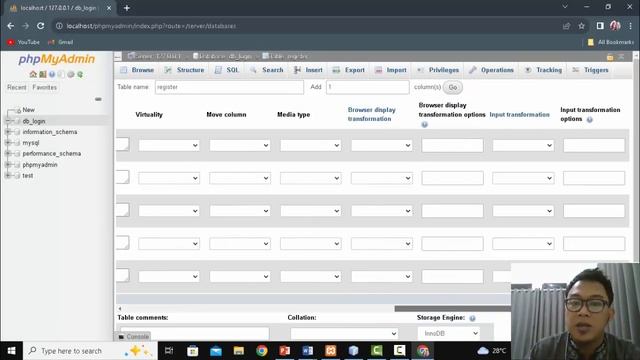The height and width of the screenshot is (360, 640).
Task: Open the Operations tab
Action: [x=491, y=70]
